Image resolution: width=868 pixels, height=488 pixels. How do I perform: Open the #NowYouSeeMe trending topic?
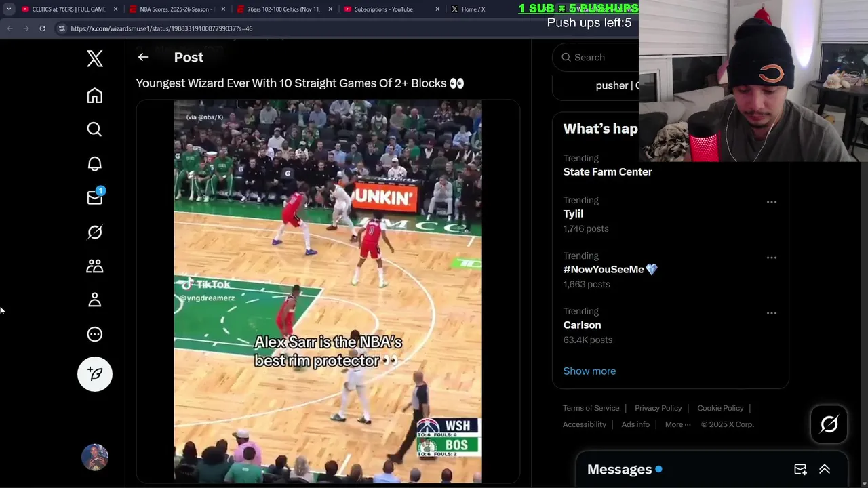(610, 269)
